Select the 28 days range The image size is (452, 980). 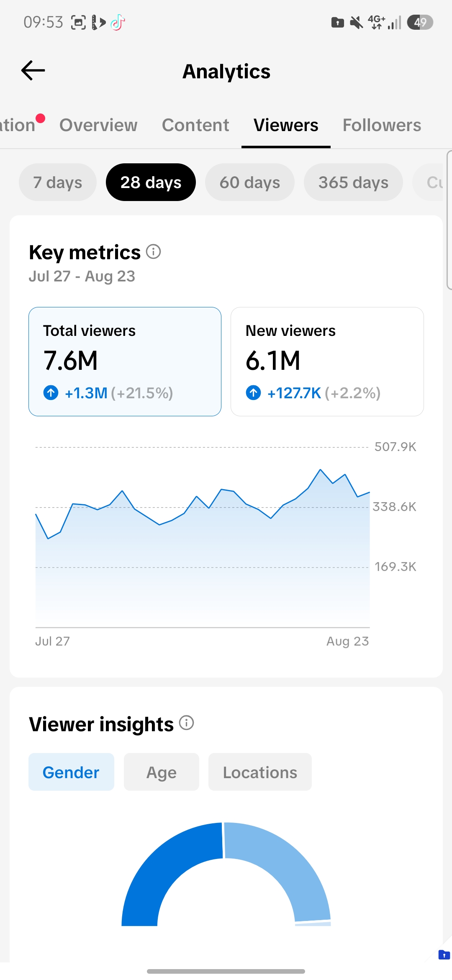click(x=151, y=182)
